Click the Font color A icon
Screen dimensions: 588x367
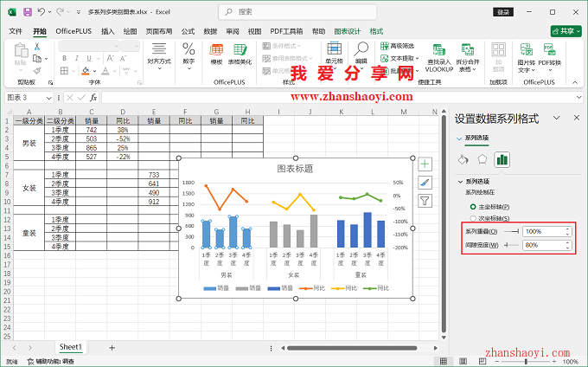click(105, 71)
